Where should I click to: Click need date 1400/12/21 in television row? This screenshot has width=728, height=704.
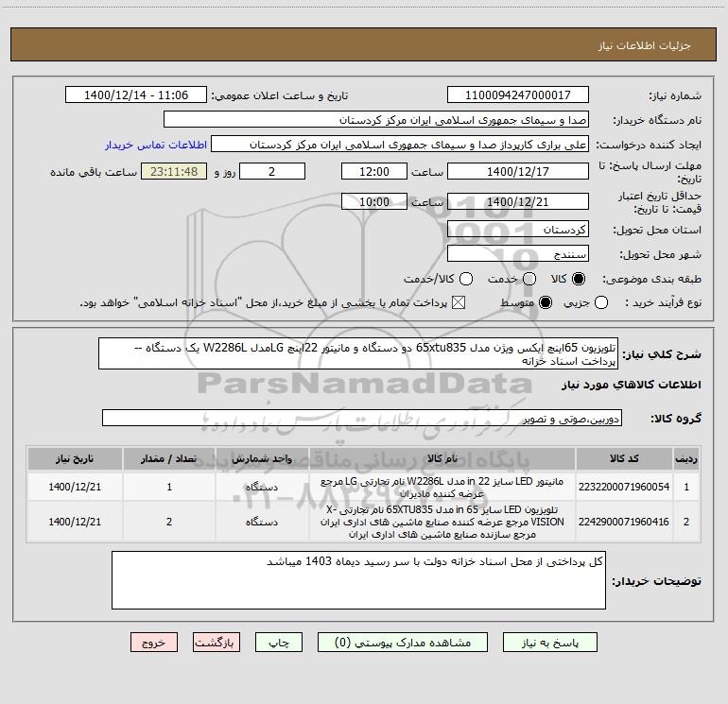(x=75, y=522)
